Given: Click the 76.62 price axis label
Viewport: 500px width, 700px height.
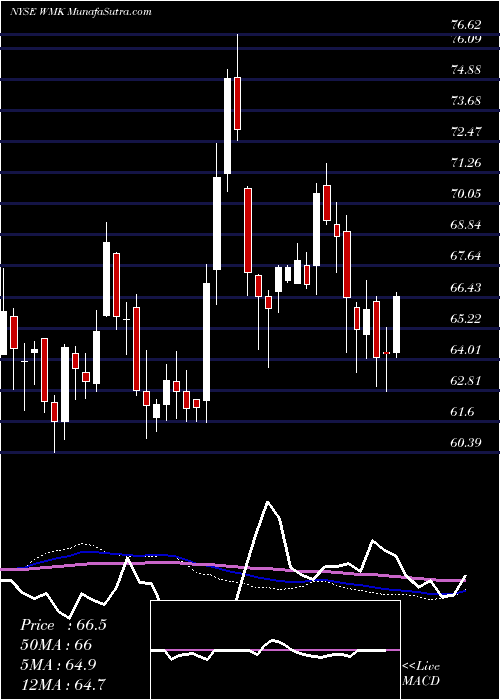Looking at the screenshot, I should pyautogui.click(x=465, y=26).
